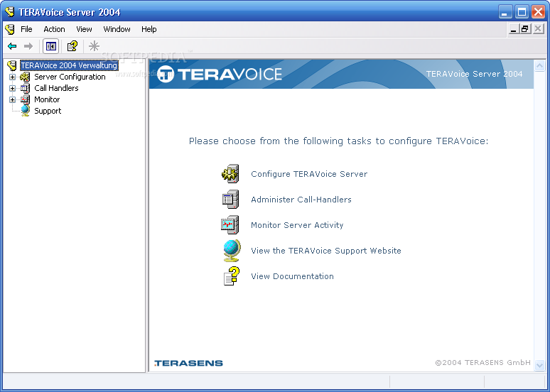Viewport: 550px width, 392px height.
Task: Open the Help menu
Action: (x=149, y=29)
